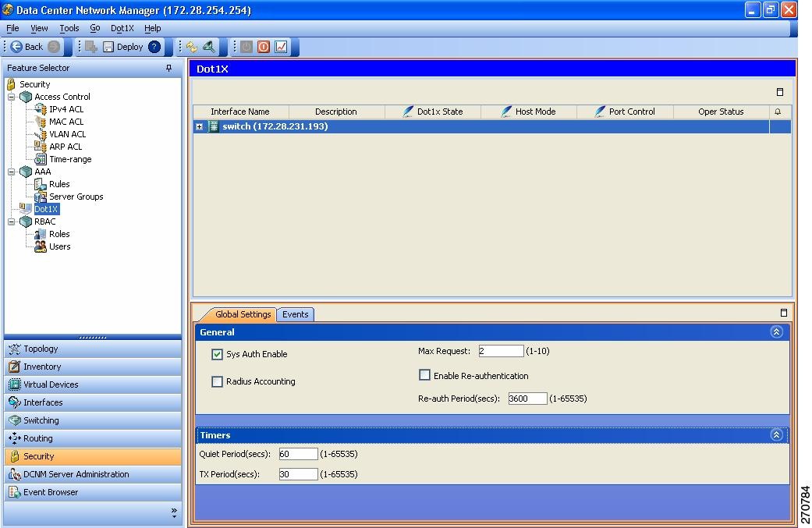
Task: Open the Tools menu
Action: point(69,28)
